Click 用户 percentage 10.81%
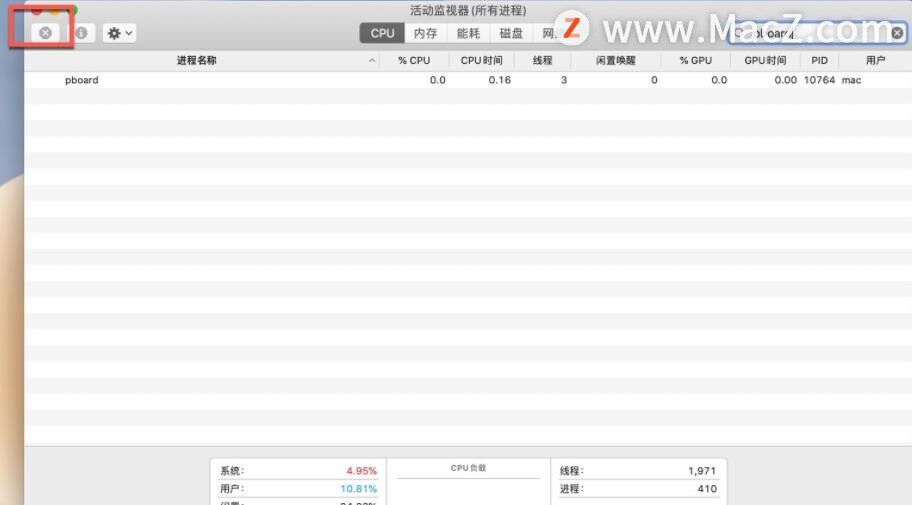Image resolution: width=912 pixels, height=505 pixels. [x=358, y=489]
